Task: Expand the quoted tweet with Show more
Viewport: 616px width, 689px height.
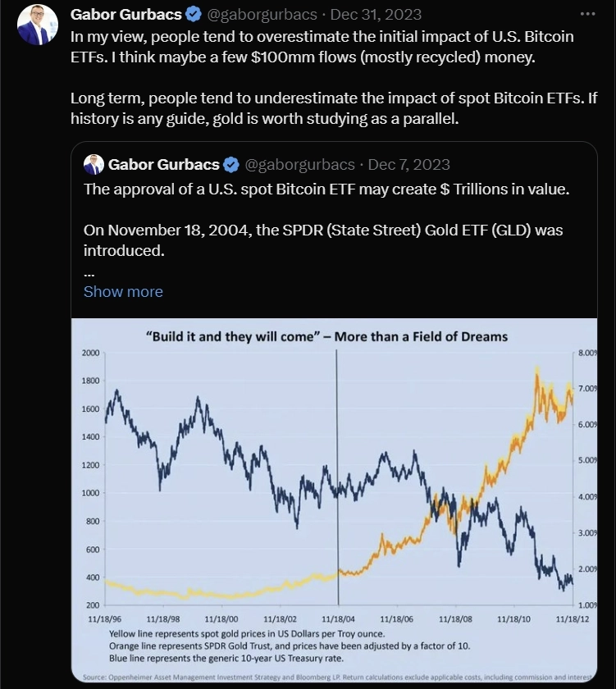Action: [123, 292]
